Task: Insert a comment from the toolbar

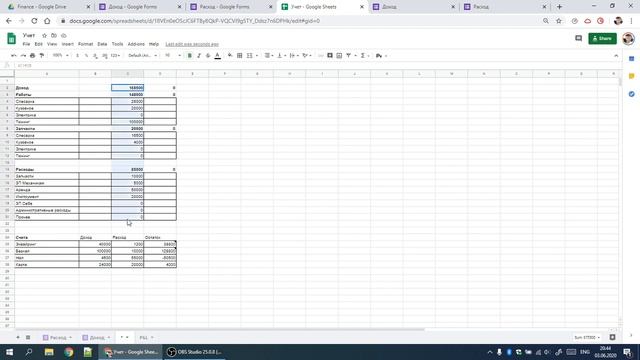Action: point(330,56)
